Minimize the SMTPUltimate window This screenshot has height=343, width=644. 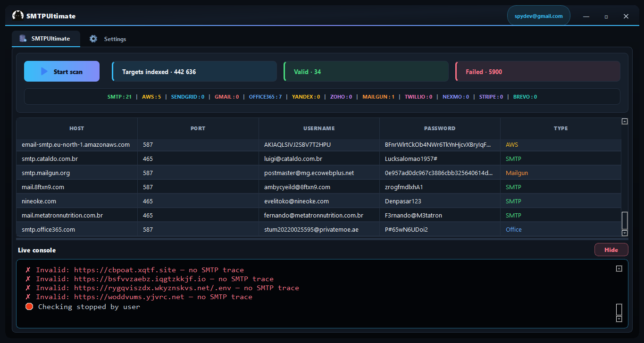586,16
